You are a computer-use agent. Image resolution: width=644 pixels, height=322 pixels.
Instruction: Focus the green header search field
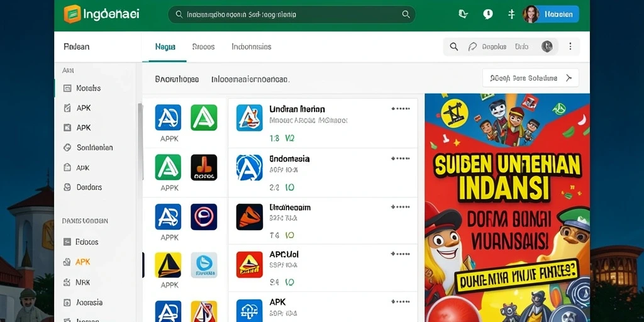coord(292,14)
